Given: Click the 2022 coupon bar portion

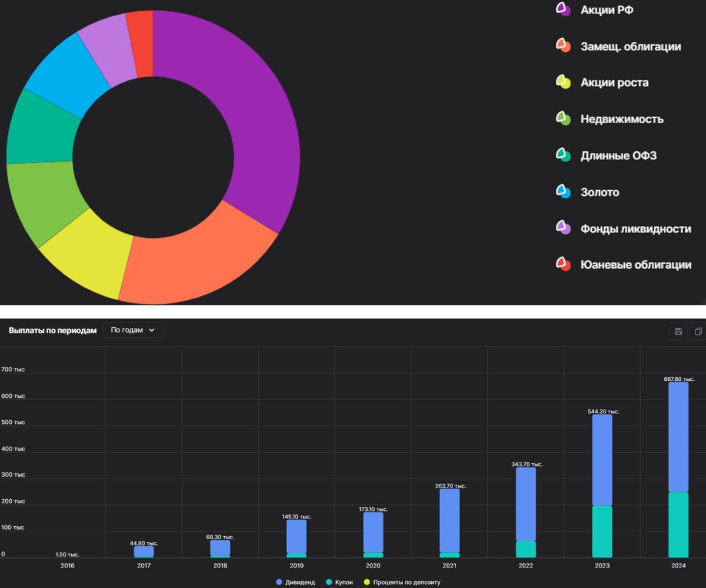Looking at the screenshot, I should tap(526, 549).
